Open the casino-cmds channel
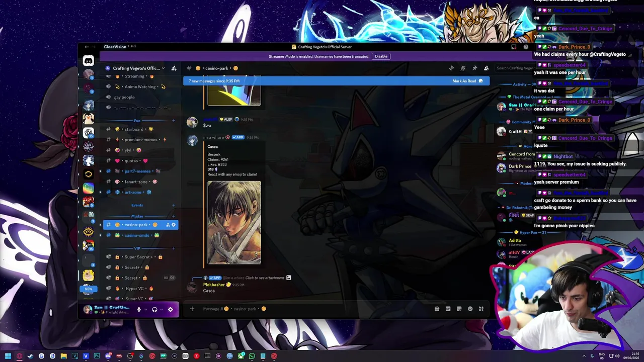Image resolution: width=644 pixels, height=362 pixels. click(x=140, y=235)
